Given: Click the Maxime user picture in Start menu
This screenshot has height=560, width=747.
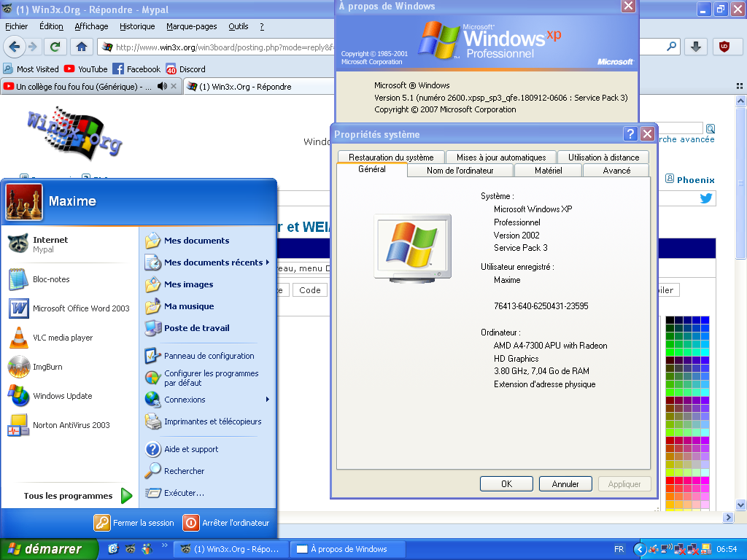Looking at the screenshot, I should click(24, 203).
